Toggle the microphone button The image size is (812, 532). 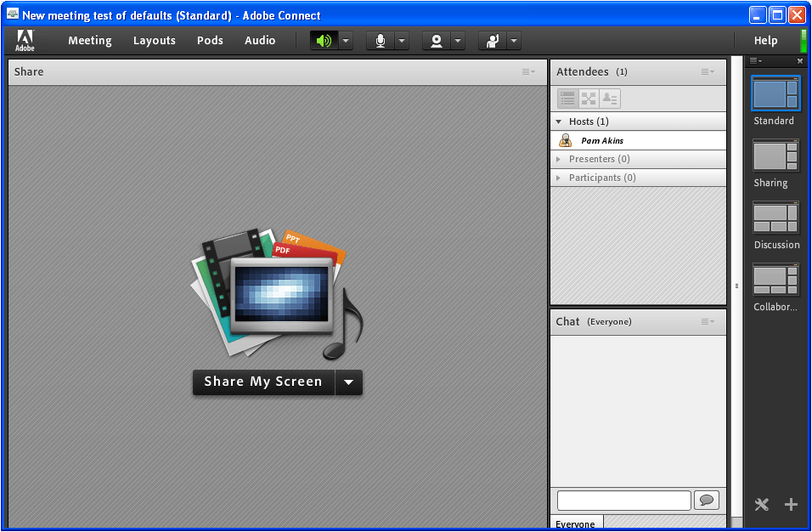pos(381,41)
